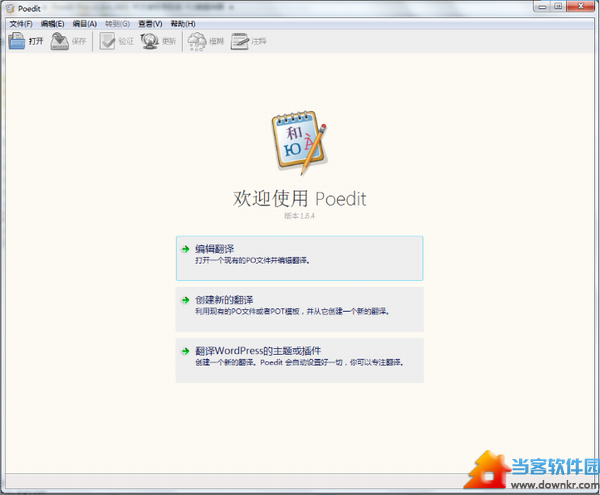Click green arrow beside 翻译WordPress的主题或插件

(186, 351)
